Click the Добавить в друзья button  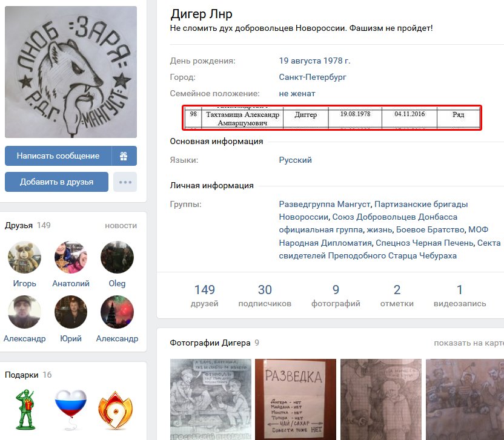point(56,182)
